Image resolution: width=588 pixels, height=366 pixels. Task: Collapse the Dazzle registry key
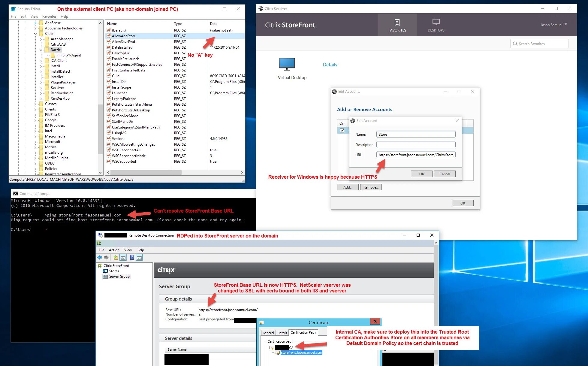click(41, 50)
